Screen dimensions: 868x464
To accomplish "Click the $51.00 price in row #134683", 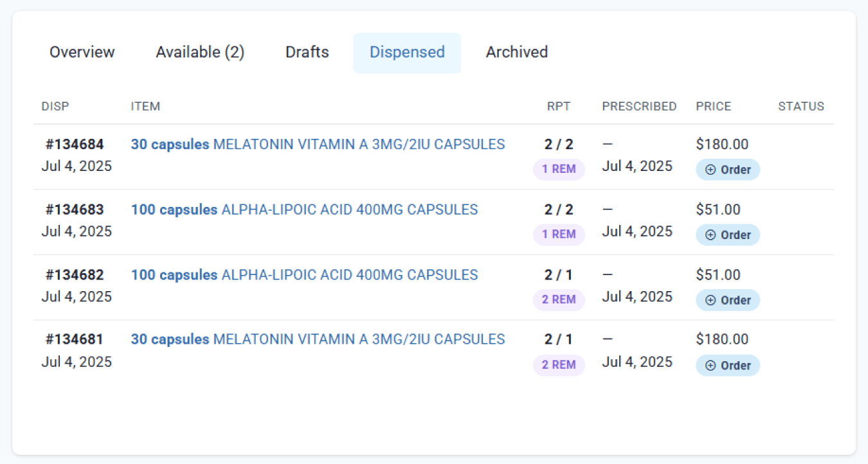I will 718,210.
